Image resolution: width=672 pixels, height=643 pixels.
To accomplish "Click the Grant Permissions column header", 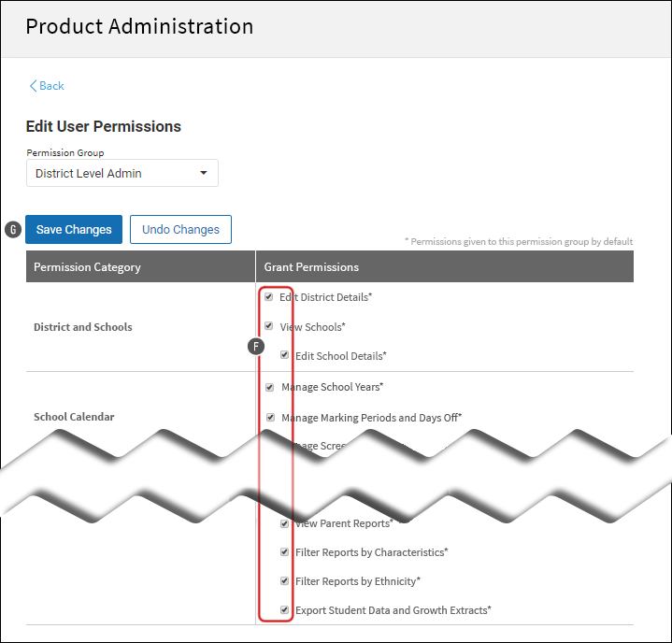I will coord(445,266).
